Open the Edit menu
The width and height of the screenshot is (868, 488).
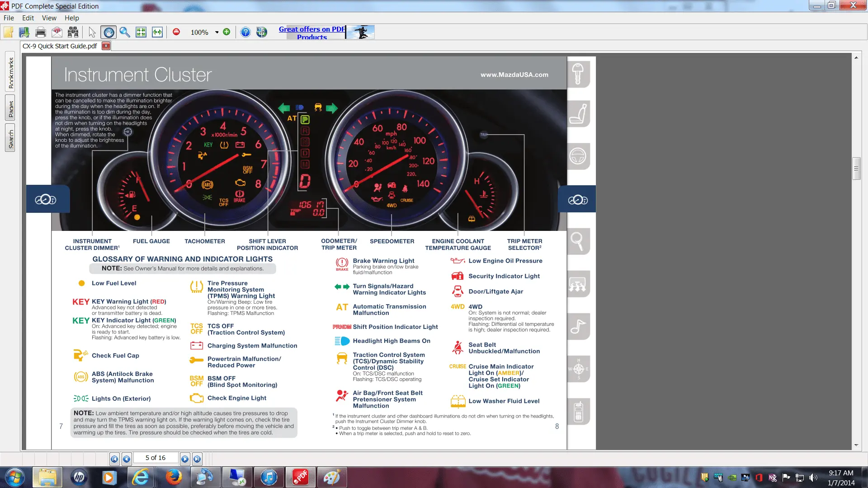pyautogui.click(x=28, y=18)
